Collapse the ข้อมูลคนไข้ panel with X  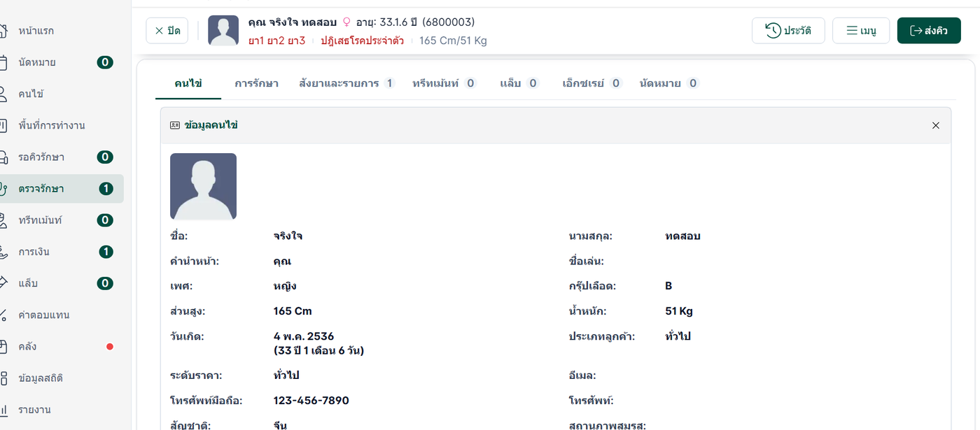tap(936, 125)
